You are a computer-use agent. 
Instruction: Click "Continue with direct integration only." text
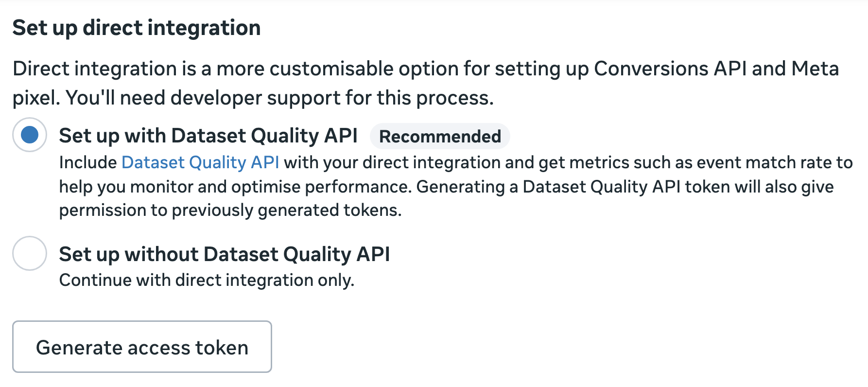(x=207, y=280)
